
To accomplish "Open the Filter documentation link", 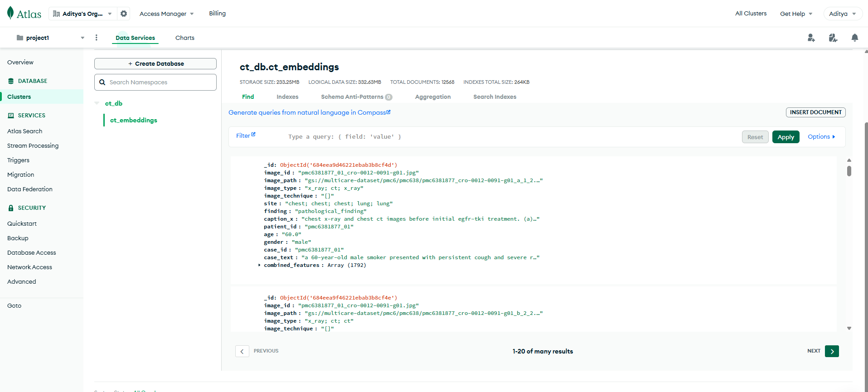I will point(246,136).
